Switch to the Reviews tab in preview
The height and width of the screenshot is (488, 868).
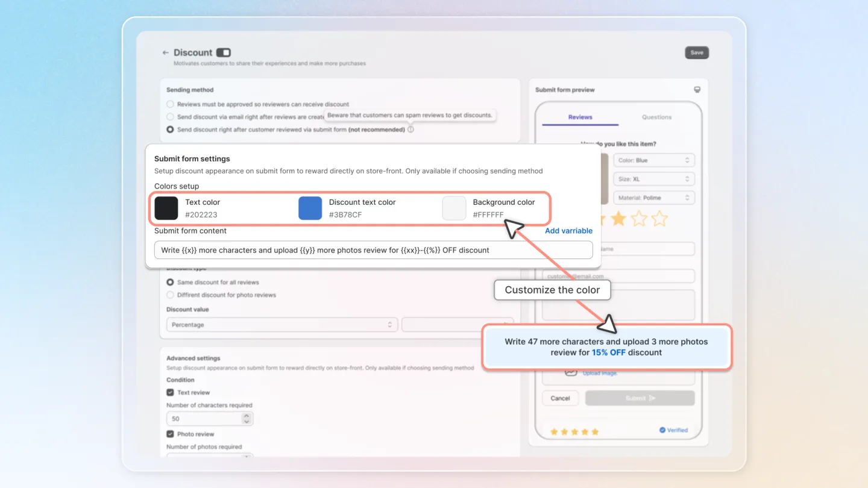coord(580,117)
